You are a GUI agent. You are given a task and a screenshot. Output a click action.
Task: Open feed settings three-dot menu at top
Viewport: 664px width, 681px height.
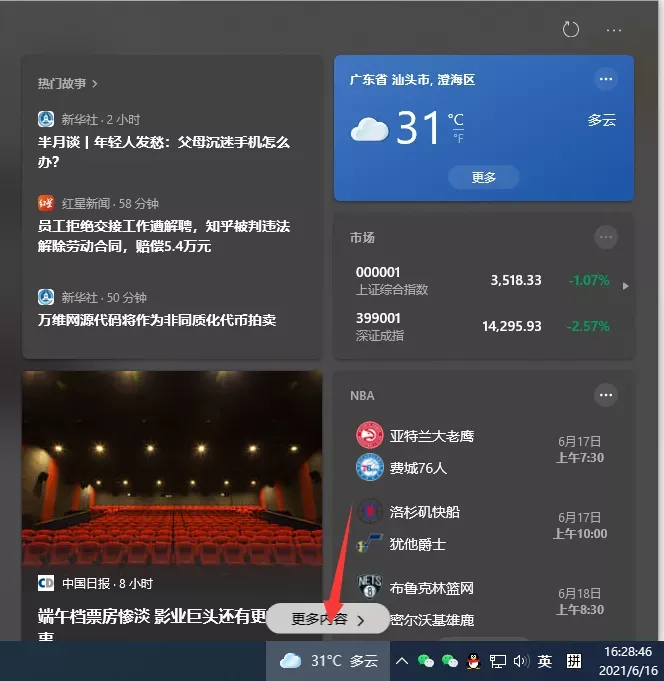pos(614,30)
